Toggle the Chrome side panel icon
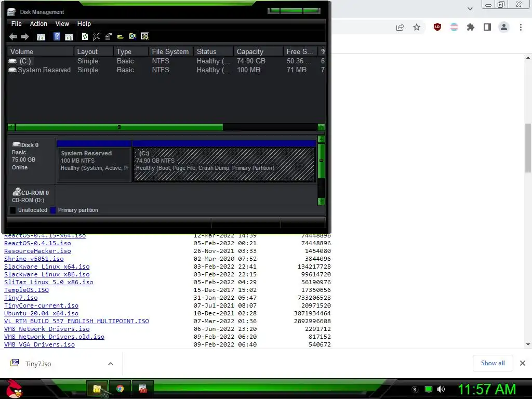The width and height of the screenshot is (532, 399). pos(487,27)
